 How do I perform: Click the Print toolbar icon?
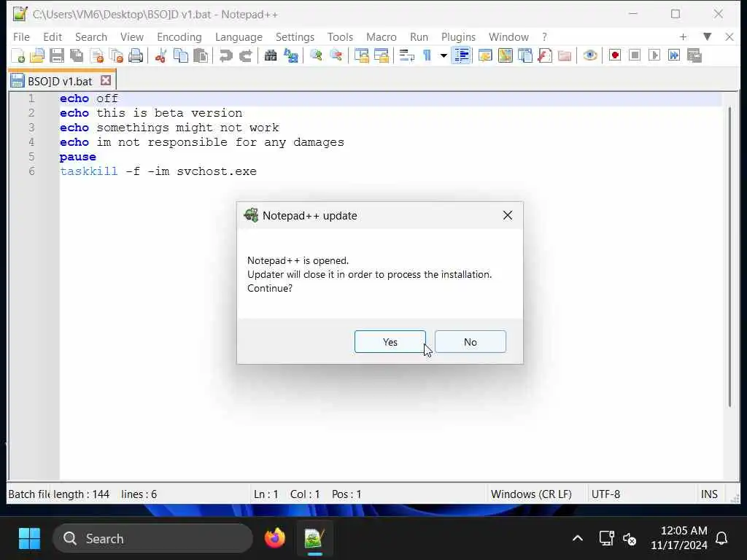click(x=136, y=55)
